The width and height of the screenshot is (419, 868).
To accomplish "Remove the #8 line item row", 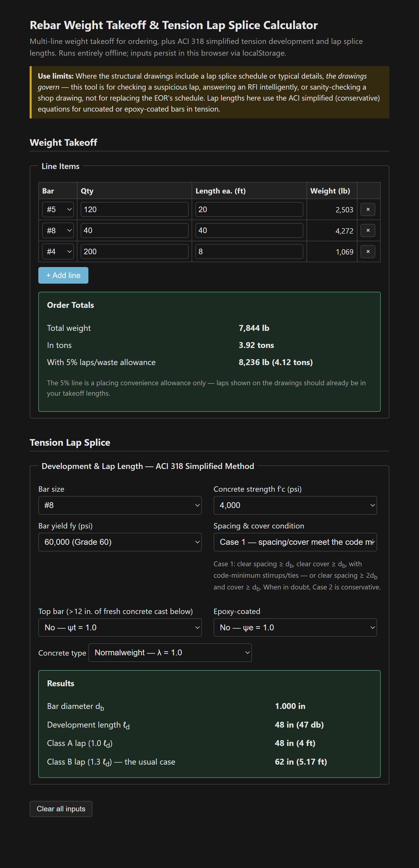I will point(368,231).
